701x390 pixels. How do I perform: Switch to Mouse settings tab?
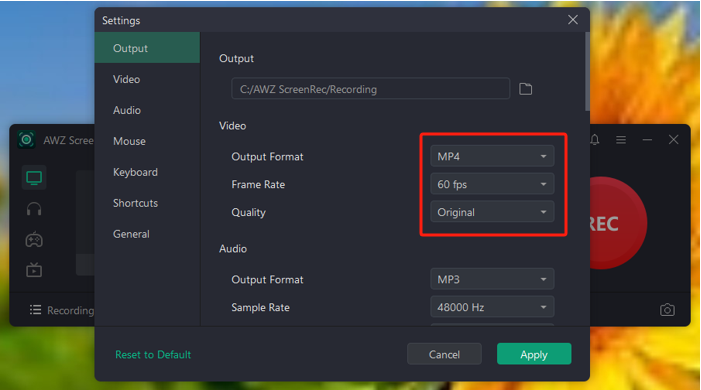(147, 141)
